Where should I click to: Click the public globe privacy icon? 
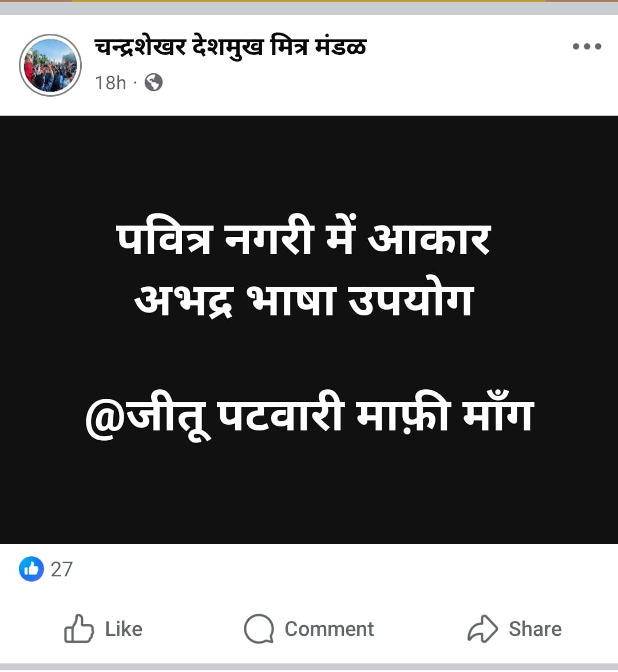153,83
